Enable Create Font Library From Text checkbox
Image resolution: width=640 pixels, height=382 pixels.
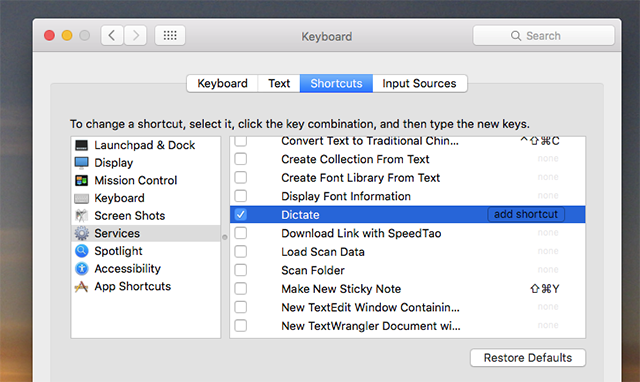[241, 178]
